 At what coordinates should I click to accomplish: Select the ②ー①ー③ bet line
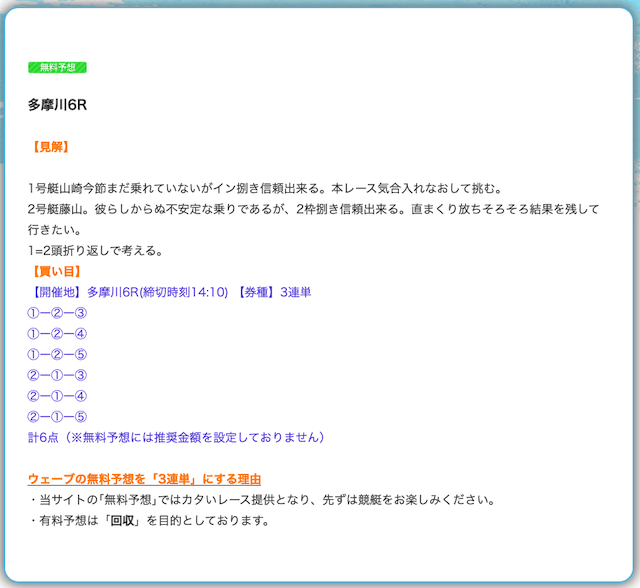(57, 375)
